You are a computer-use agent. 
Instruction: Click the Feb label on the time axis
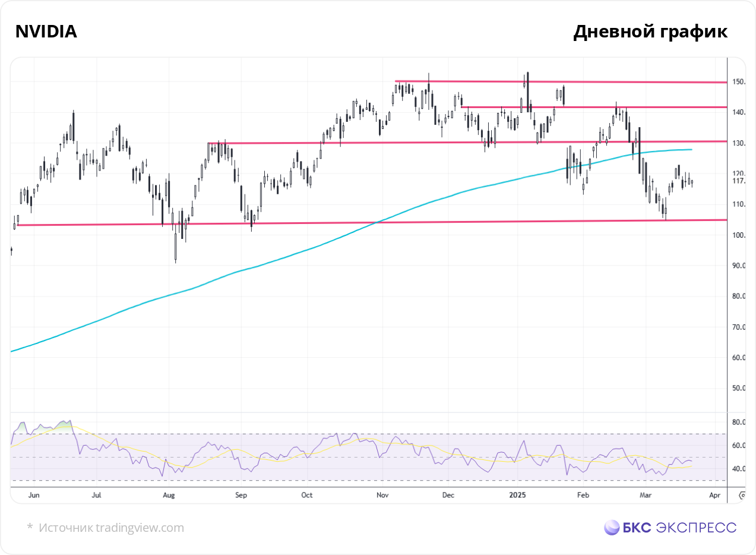[x=583, y=494]
